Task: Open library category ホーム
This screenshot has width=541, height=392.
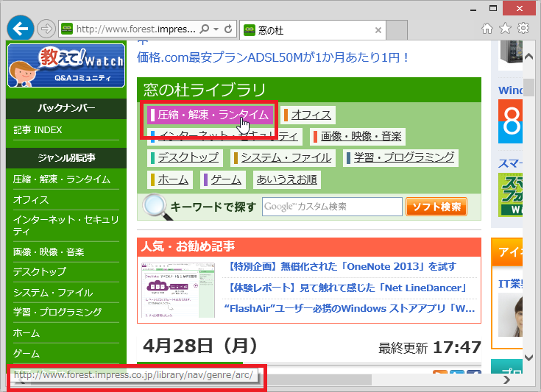Action: (x=170, y=179)
